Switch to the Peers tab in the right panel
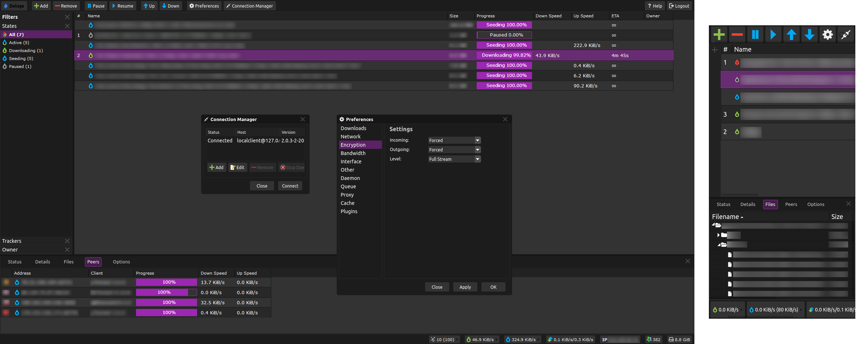The image size is (868, 344). point(791,205)
